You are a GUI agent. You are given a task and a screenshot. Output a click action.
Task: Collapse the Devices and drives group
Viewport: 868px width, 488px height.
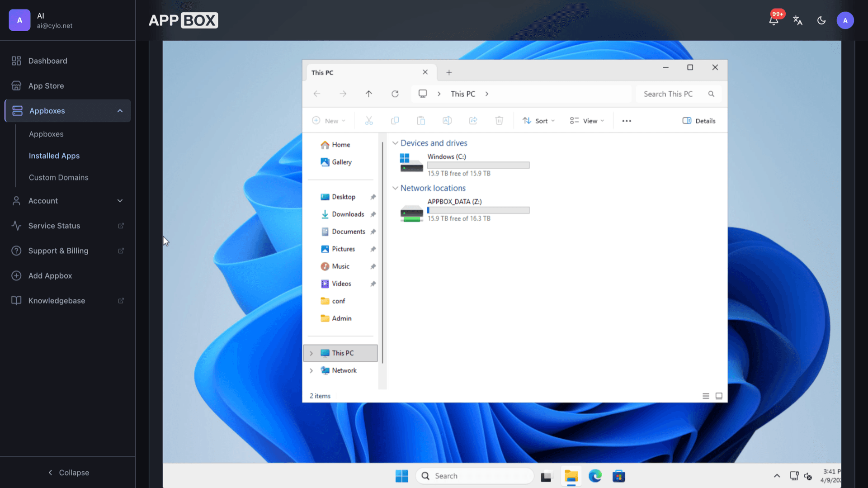click(x=395, y=143)
